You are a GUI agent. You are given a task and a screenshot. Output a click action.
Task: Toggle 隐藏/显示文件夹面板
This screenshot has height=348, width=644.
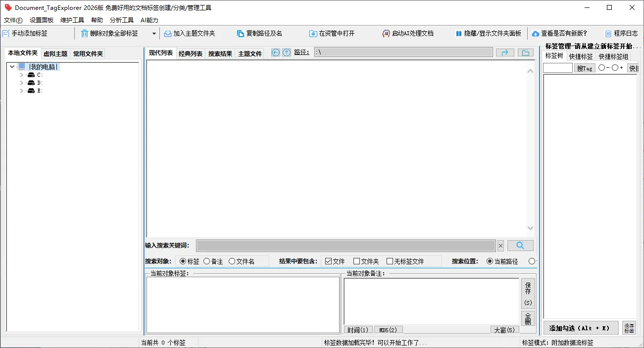[488, 34]
